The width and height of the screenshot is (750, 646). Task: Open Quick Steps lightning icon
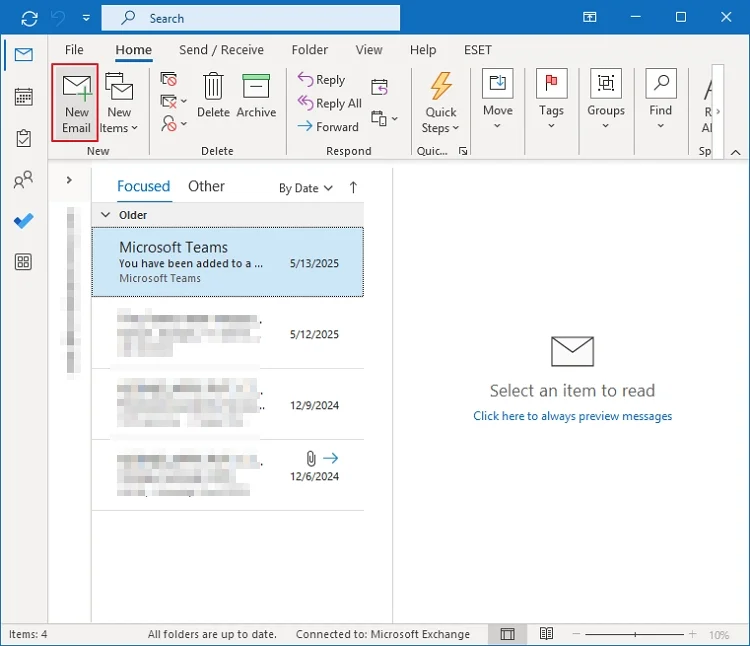[441, 86]
